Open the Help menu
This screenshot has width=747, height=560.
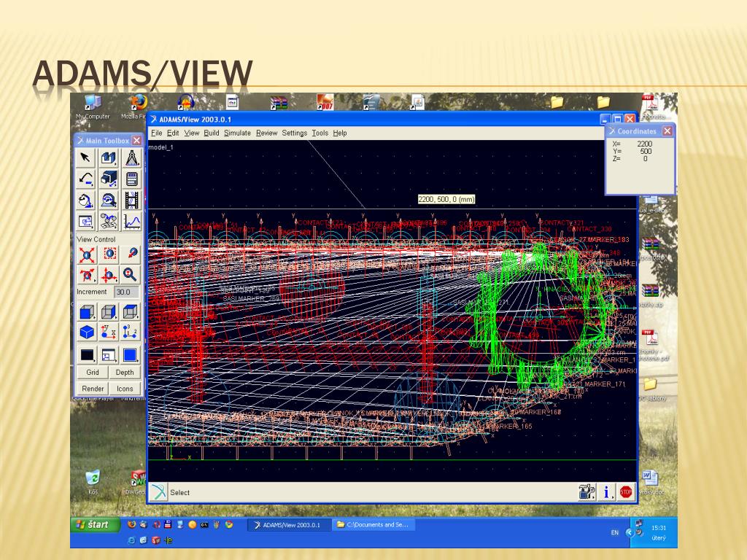[x=340, y=133]
